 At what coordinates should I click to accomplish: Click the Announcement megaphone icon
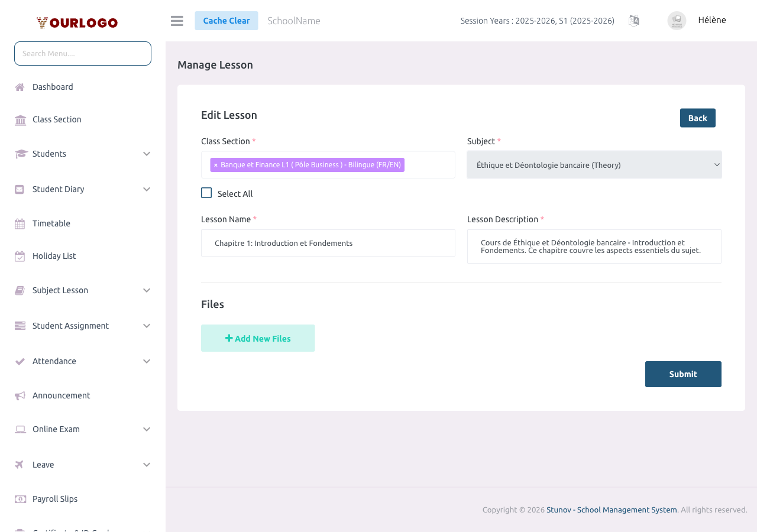(20, 396)
